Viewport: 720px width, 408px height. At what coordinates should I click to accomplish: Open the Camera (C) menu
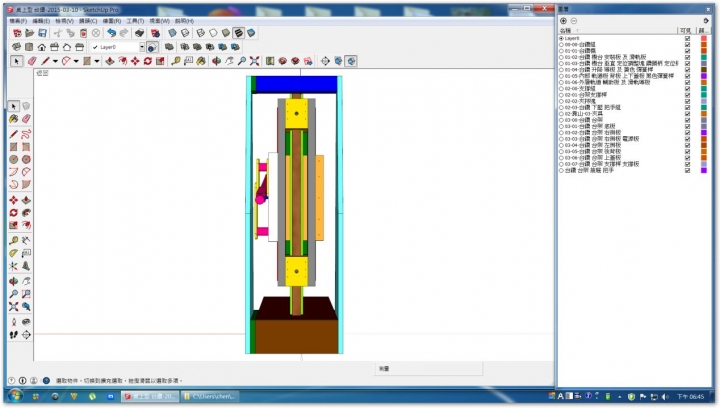(88, 21)
